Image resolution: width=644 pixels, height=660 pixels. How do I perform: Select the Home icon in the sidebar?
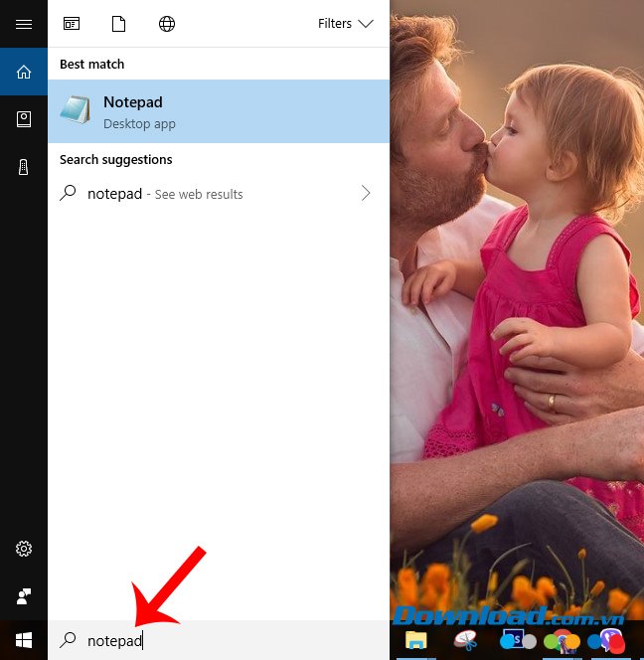point(24,72)
